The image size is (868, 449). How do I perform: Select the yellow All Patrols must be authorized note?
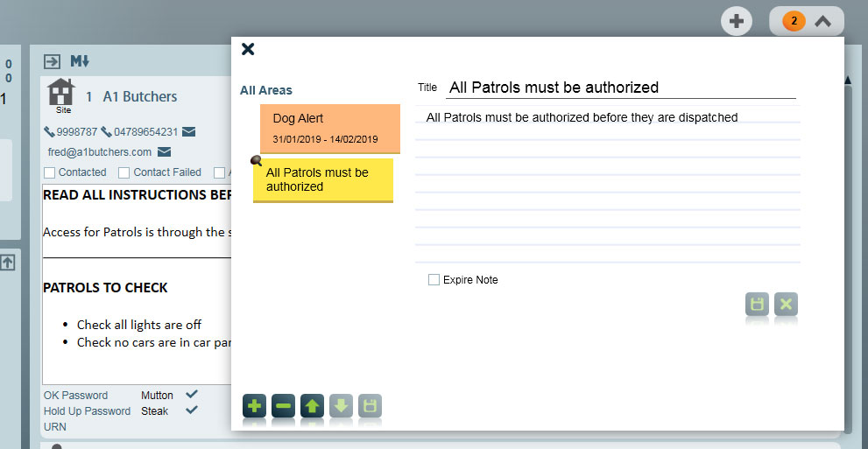click(322, 179)
